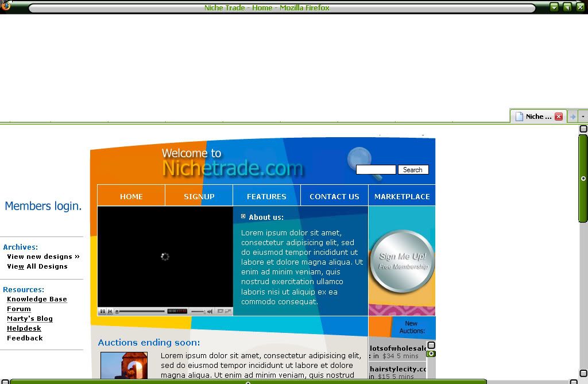Open the HOME navigation tab

131,195
